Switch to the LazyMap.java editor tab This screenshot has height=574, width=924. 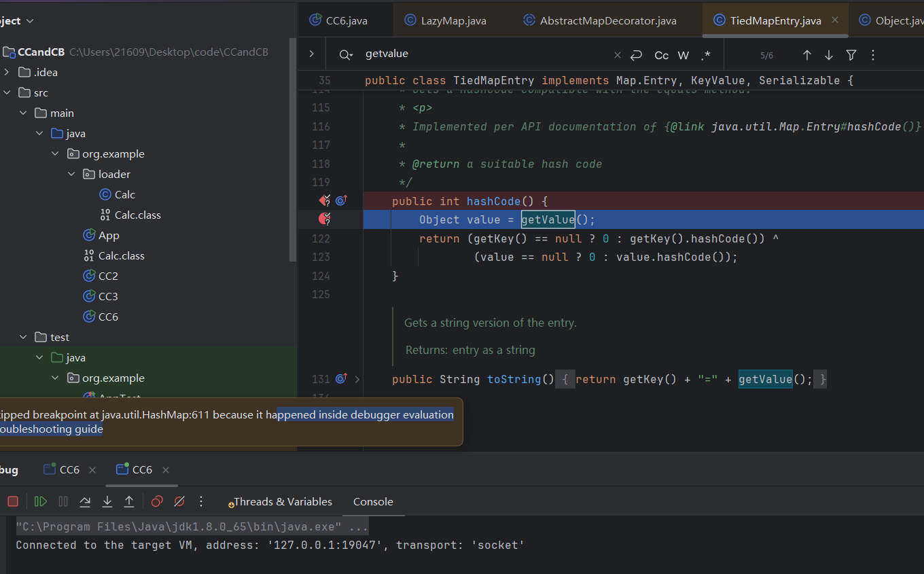tap(446, 20)
